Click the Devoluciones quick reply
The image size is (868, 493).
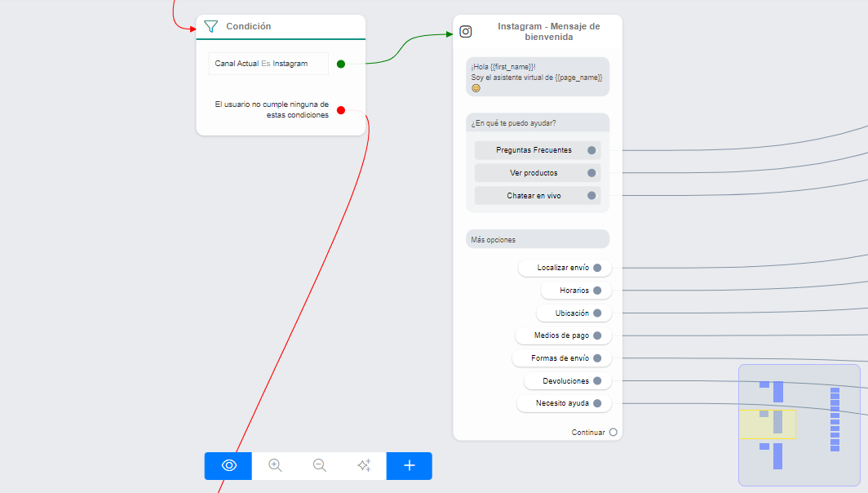pyautogui.click(x=566, y=381)
